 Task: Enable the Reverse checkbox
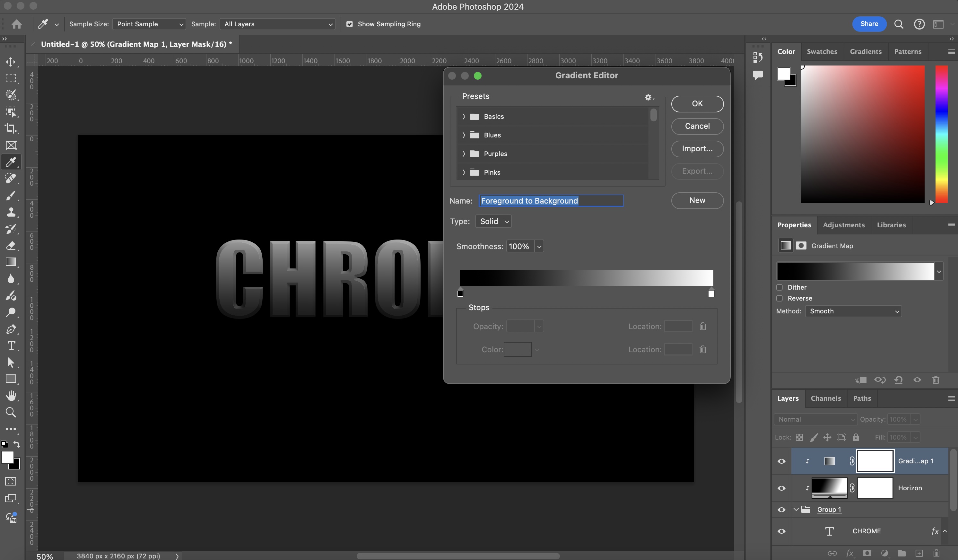pyautogui.click(x=779, y=298)
